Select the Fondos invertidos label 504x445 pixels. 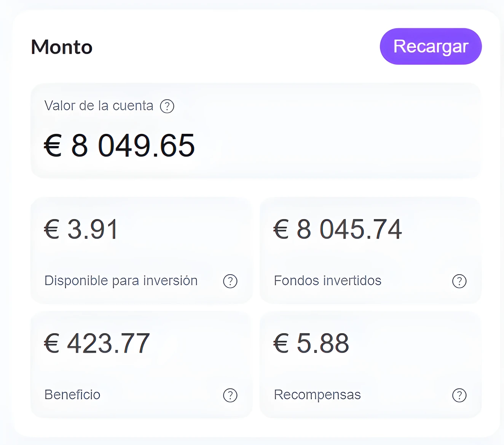(x=327, y=281)
